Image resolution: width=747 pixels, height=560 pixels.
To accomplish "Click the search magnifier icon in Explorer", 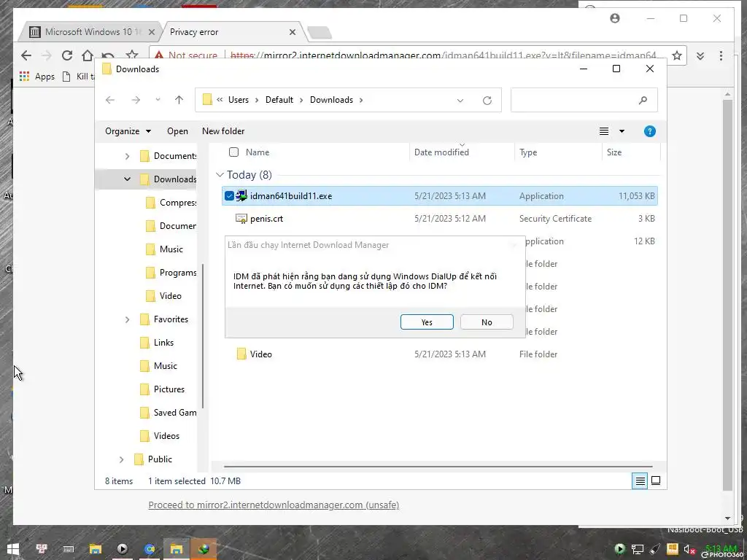I will click(643, 100).
